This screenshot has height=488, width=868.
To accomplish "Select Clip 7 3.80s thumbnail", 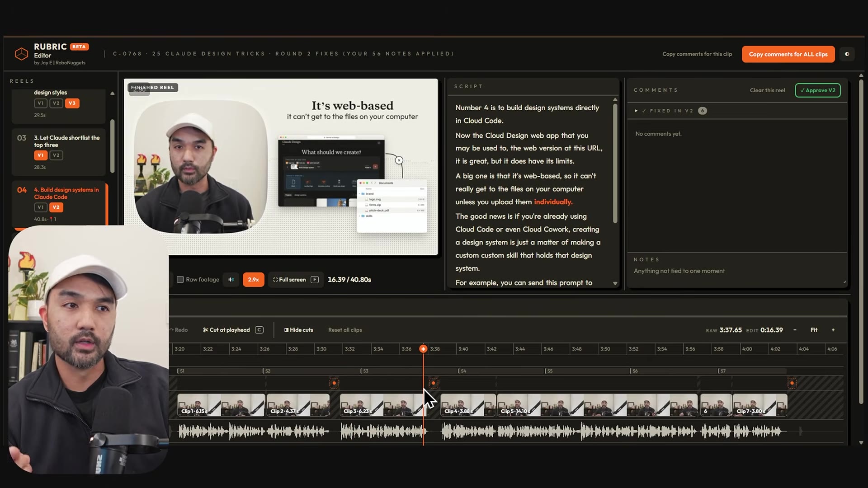I will coord(759,405).
